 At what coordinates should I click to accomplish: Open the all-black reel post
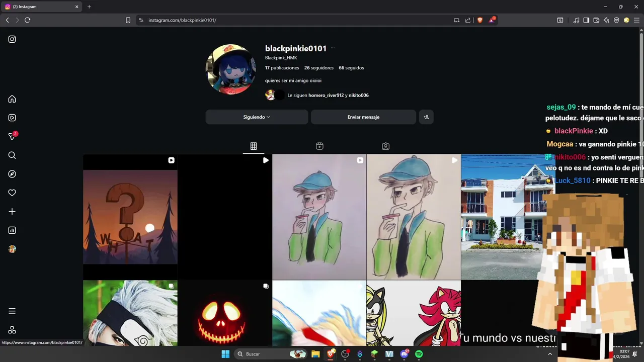point(225,217)
